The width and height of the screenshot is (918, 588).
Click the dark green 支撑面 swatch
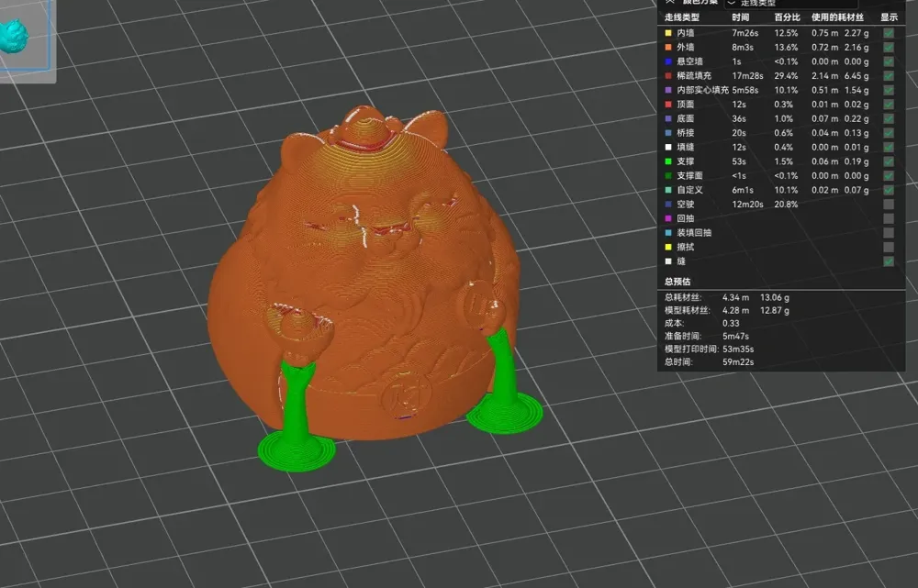point(668,175)
